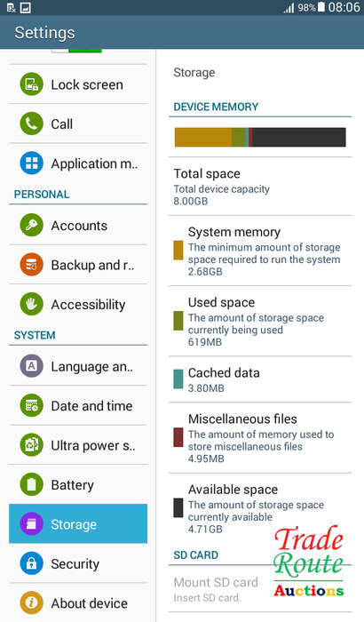Tap the Application manager grid icon
The image size is (364, 622).
31,163
